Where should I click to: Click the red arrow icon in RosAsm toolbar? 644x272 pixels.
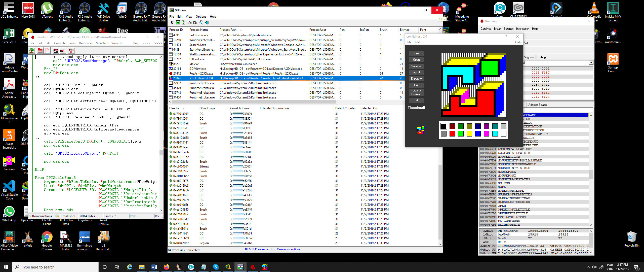[63, 51]
